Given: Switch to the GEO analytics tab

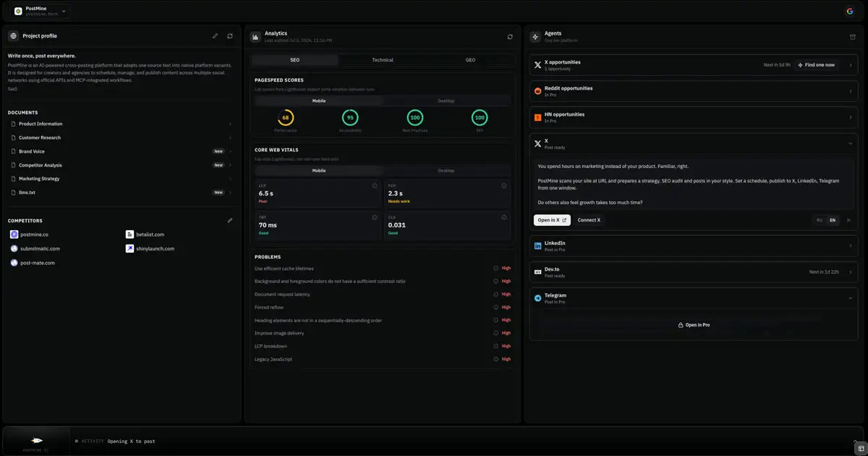Looking at the screenshot, I should tap(470, 60).
